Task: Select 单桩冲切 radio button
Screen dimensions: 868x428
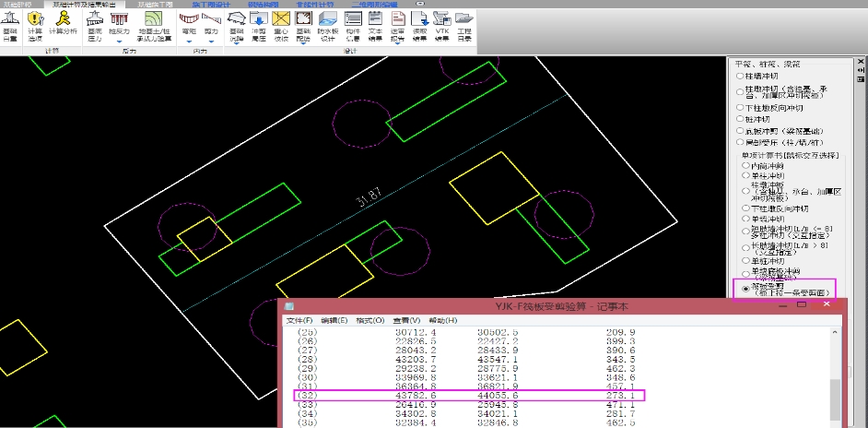Action: pyautogui.click(x=745, y=260)
